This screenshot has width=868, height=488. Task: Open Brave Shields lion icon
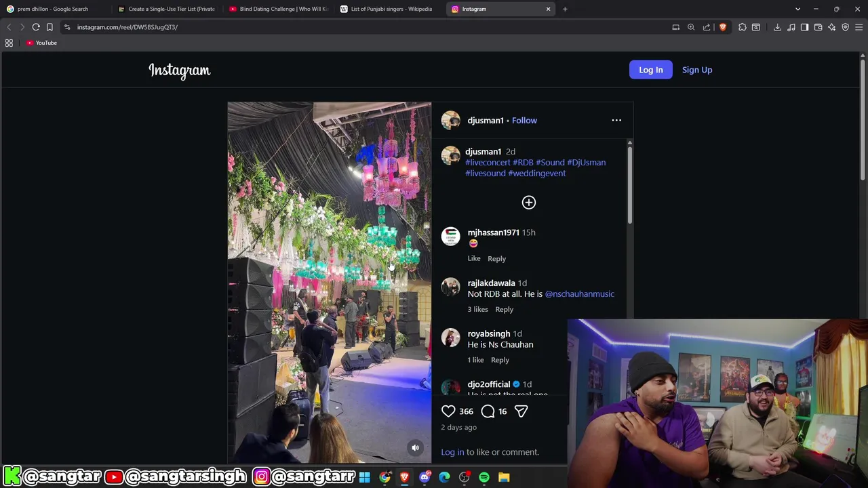723,27
